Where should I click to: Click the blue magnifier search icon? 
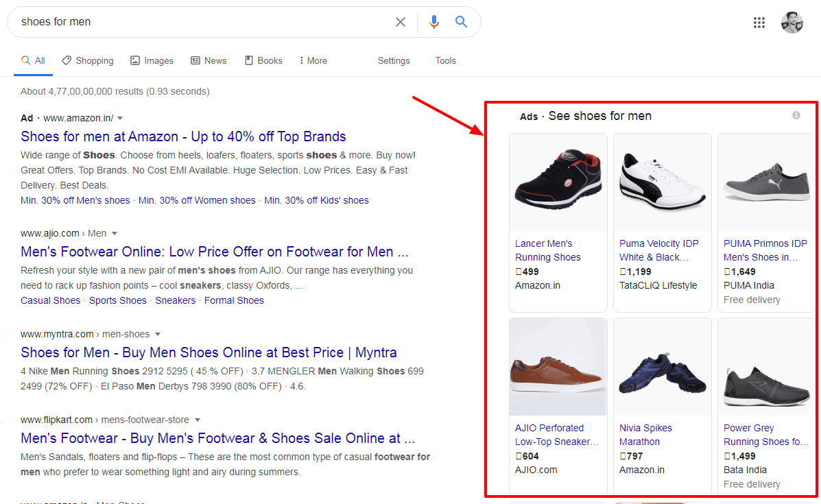click(x=462, y=21)
